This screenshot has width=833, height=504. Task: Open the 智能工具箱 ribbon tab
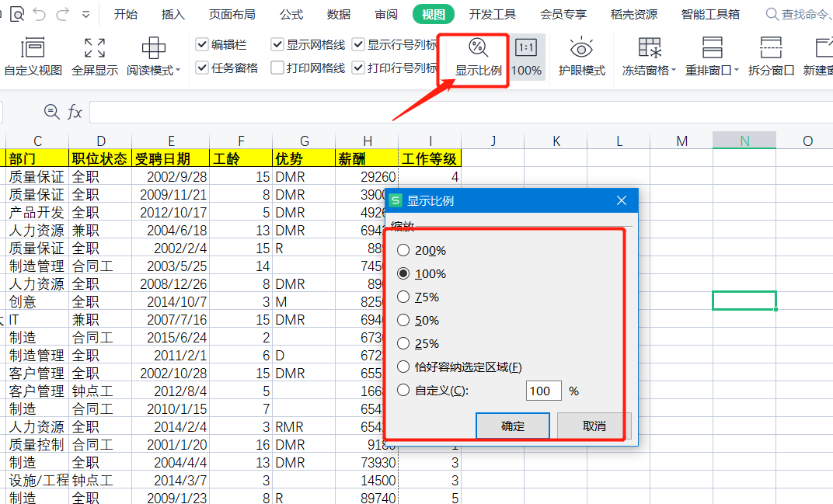[x=710, y=14]
